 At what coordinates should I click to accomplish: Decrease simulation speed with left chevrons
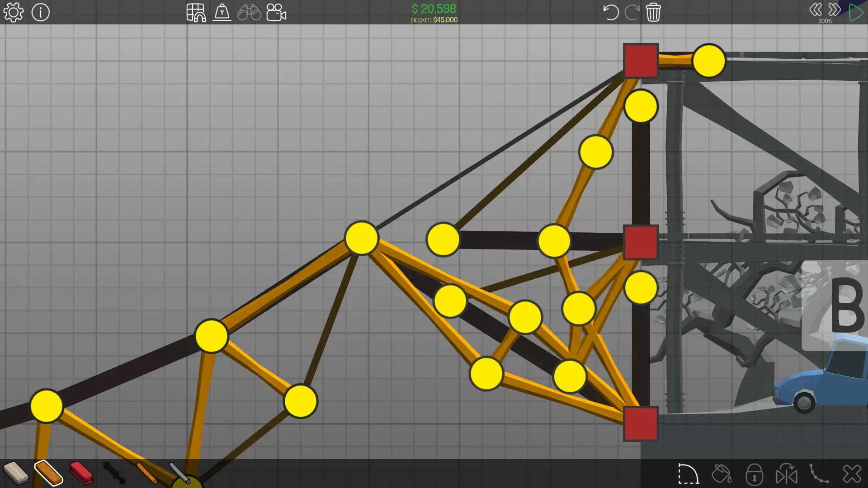pos(816,9)
